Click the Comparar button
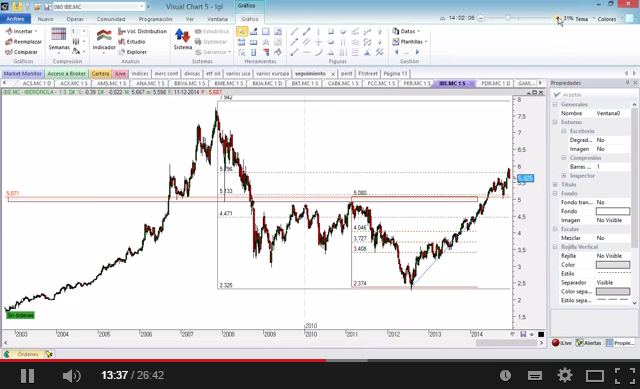Image resolution: width=640 pixels, height=389 pixels. (x=21, y=52)
